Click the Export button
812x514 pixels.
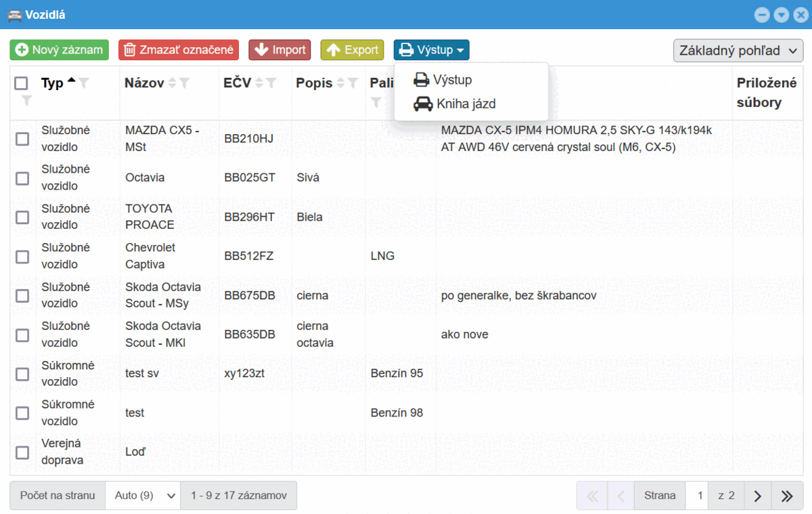point(352,50)
